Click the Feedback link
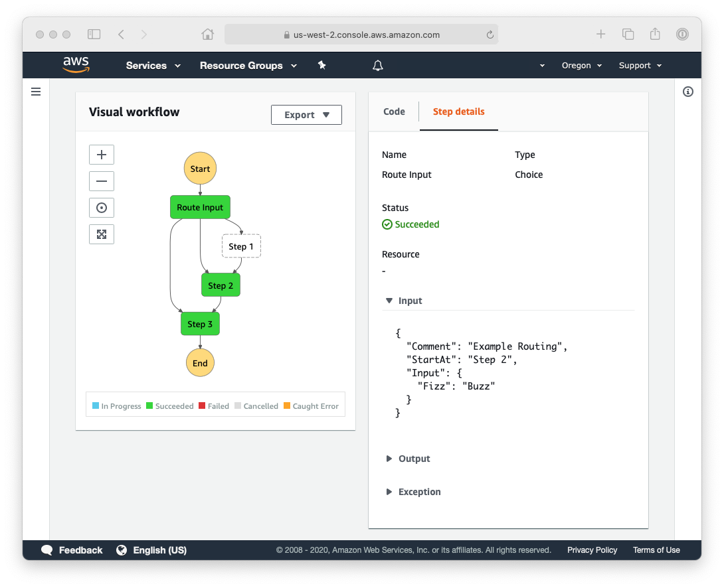Image resolution: width=724 pixels, height=588 pixels. tap(81, 550)
